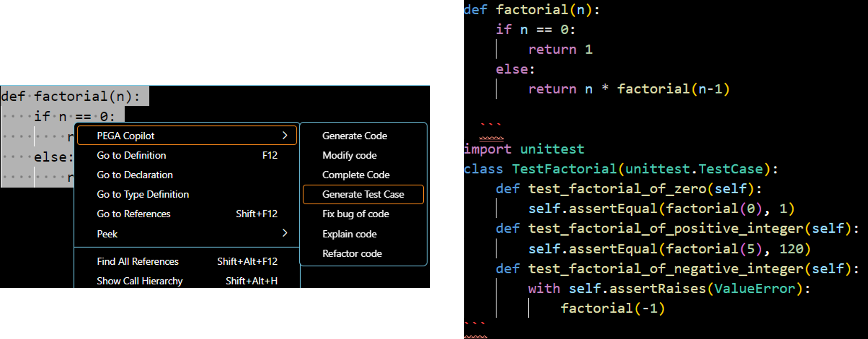Screen dimensions: 868x339
Task: Click 'with self.assertRaises(ValueError):' line
Action: (669, 288)
